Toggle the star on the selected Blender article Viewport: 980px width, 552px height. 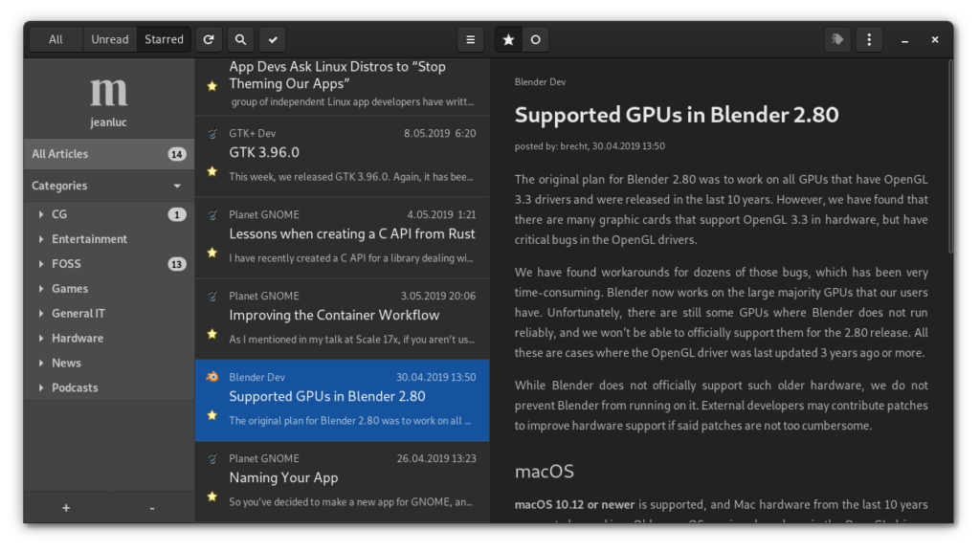(x=212, y=415)
